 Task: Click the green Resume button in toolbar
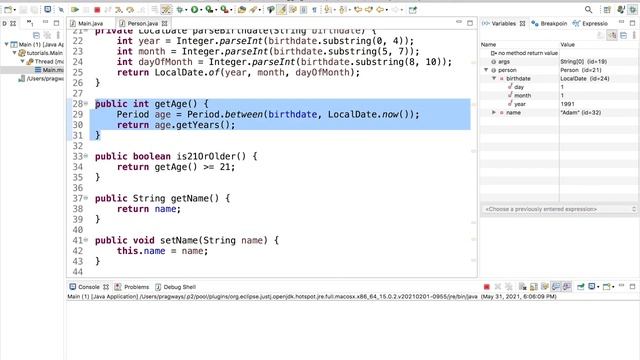(x=75, y=9)
